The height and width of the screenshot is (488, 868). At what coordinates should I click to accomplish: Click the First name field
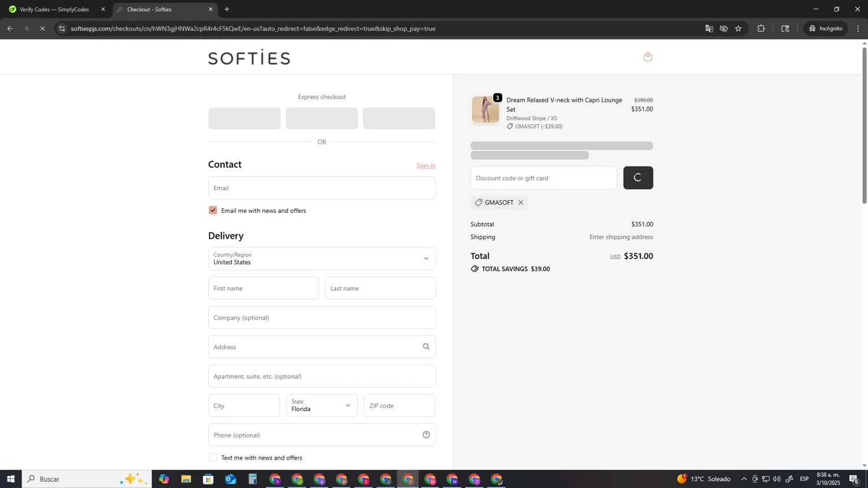[263, 288]
